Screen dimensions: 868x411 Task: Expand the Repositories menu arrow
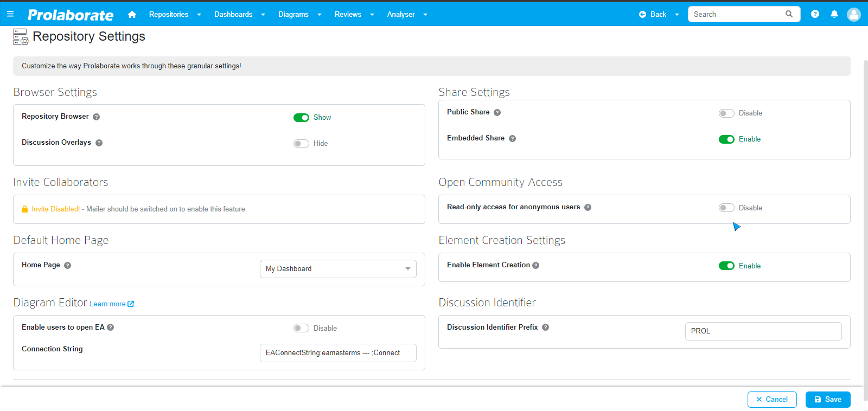(x=199, y=15)
